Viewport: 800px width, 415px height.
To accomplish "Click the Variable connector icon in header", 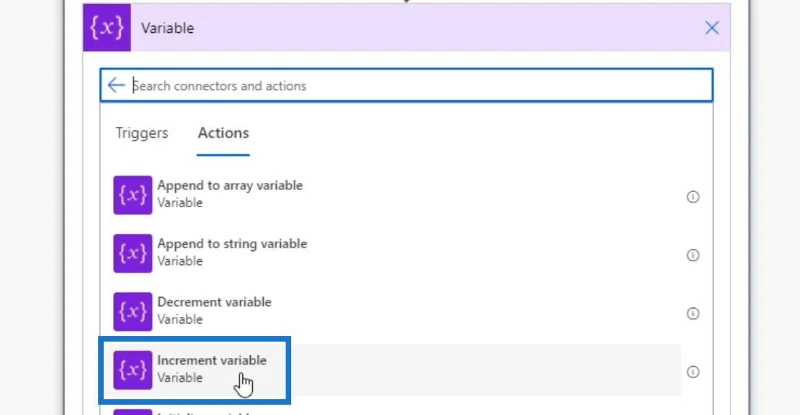I will (107, 28).
